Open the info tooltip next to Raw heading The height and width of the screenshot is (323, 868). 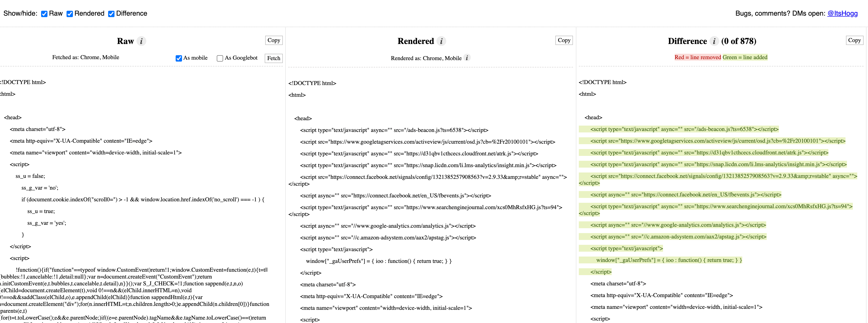point(141,41)
